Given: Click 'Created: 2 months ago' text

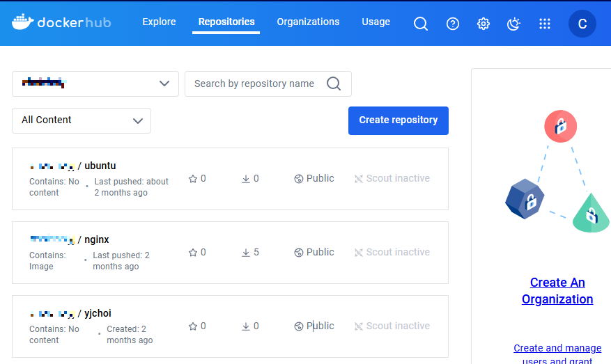Looking at the screenshot, I should [x=130, y=335].
